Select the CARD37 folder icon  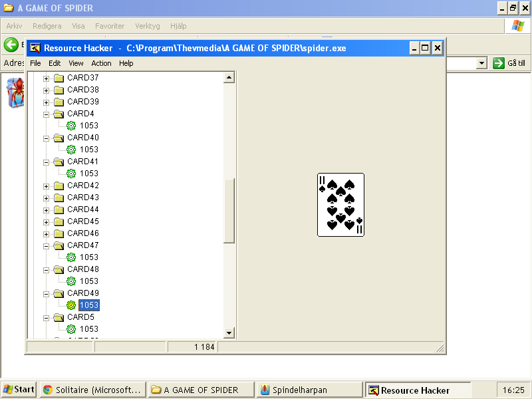tap(59, 78)
